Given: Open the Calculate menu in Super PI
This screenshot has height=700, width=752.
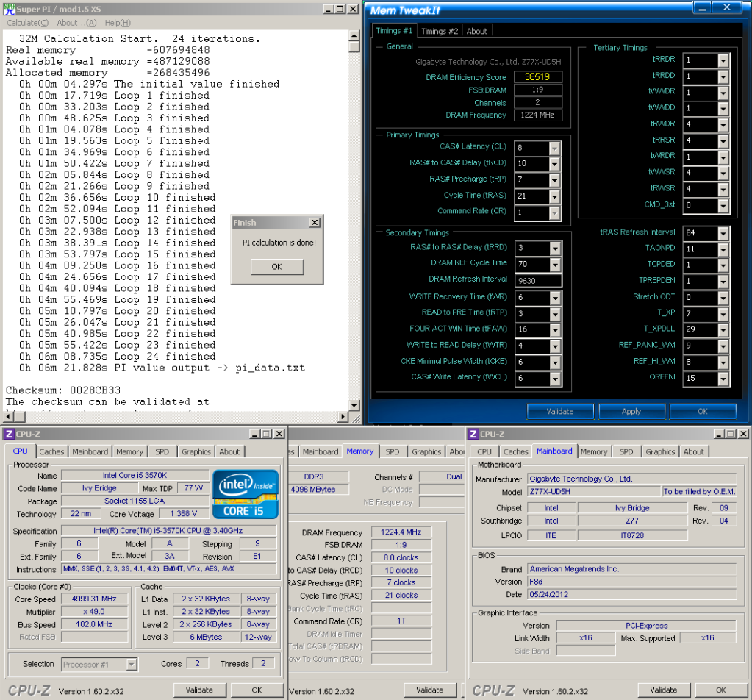Looking at the screenshot, I should (27, 23).
